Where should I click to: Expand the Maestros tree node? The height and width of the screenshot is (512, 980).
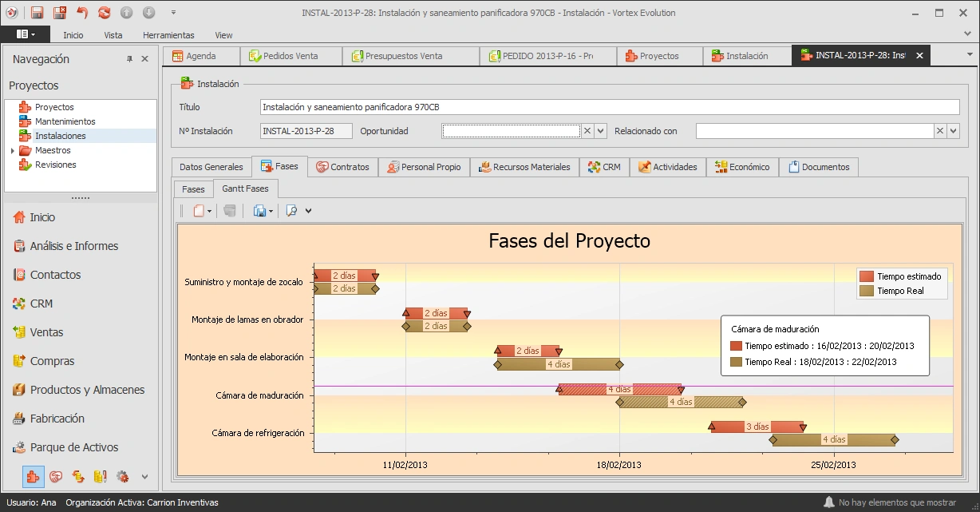pyautogui.click(x=12, y=150)
